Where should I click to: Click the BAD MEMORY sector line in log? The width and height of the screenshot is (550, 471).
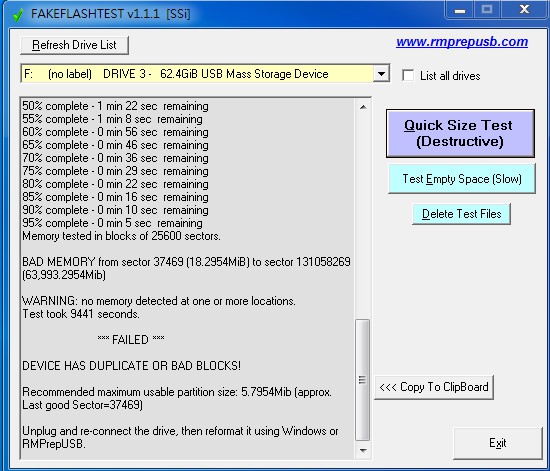coord(186,268)
